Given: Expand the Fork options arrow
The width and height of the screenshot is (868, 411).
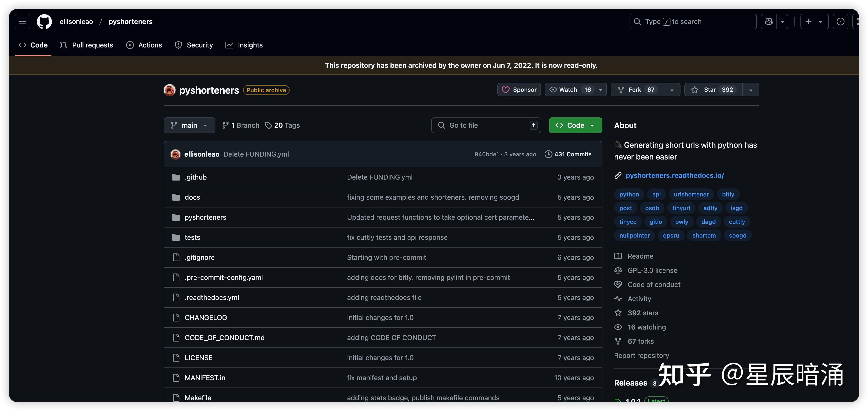Looking at the screenshot, I should (x=672, y=90).
